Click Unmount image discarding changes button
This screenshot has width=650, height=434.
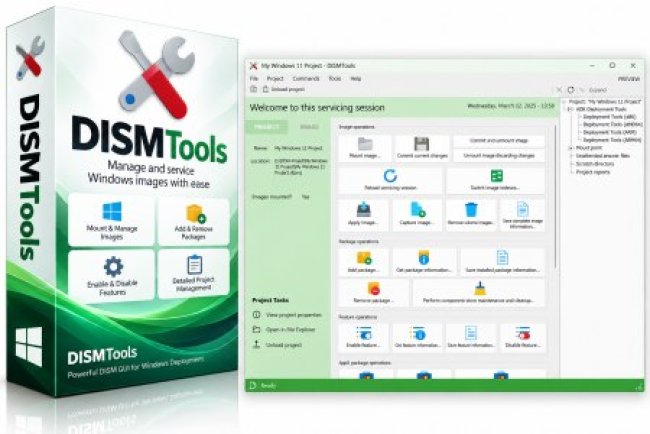point(499,155)
